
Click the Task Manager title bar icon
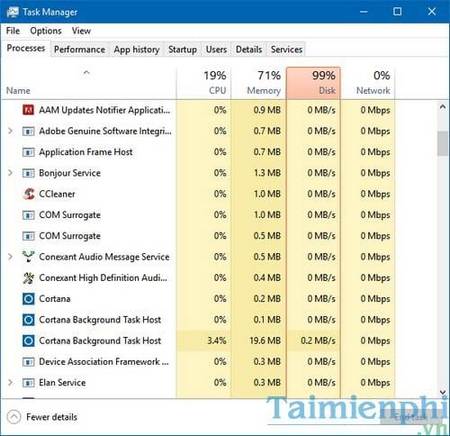pyautogui.click(x=12, y=12)
